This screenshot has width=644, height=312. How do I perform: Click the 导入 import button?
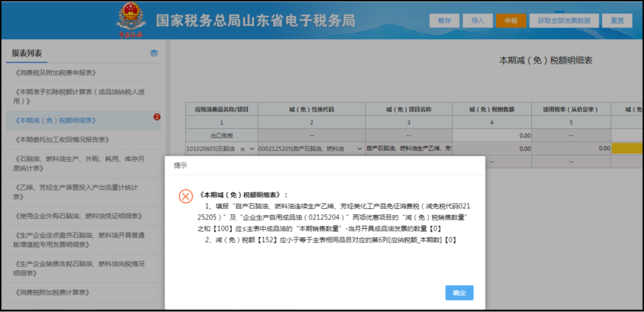coord(478,20)
